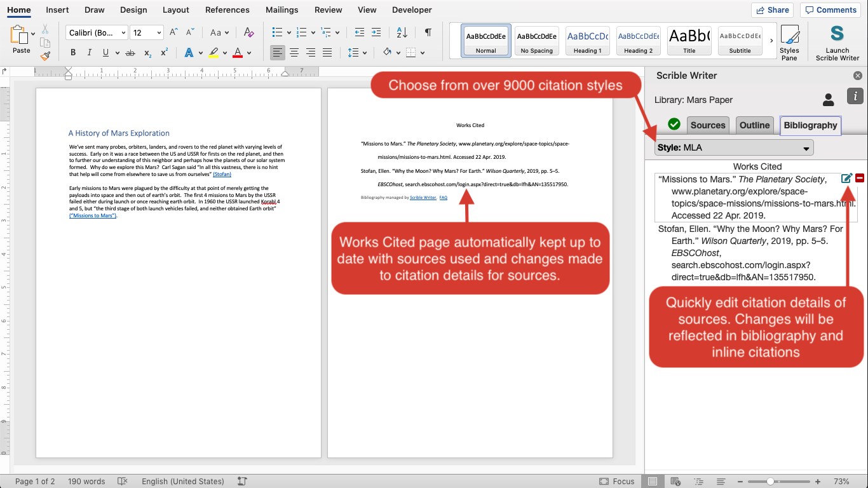868x488 pixels.
Task: Toggle Bold formatting
Action: click(73, 53)
